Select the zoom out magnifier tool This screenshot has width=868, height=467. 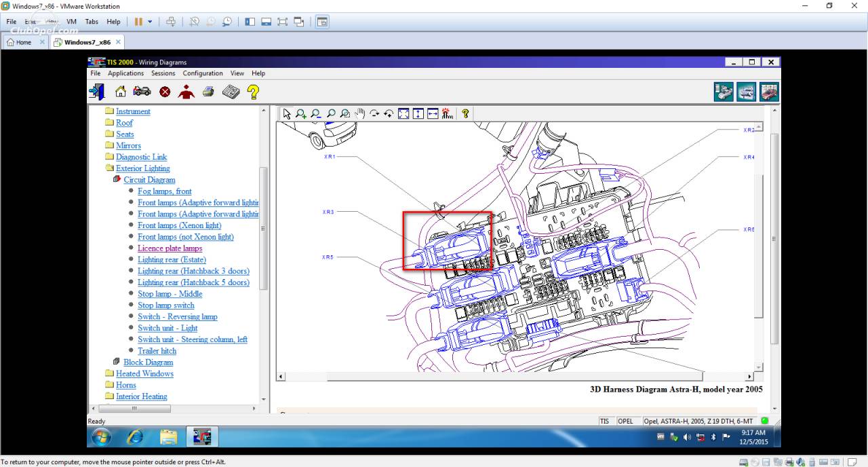(316, 114)
